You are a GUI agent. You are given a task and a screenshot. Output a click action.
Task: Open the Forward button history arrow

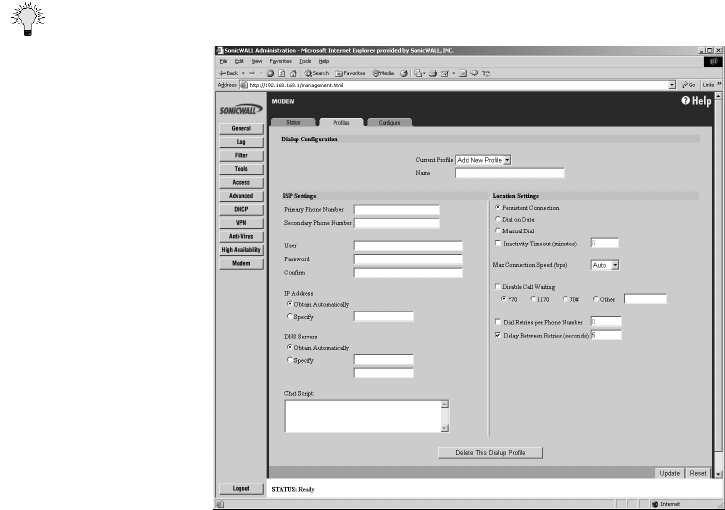point(260,73)
